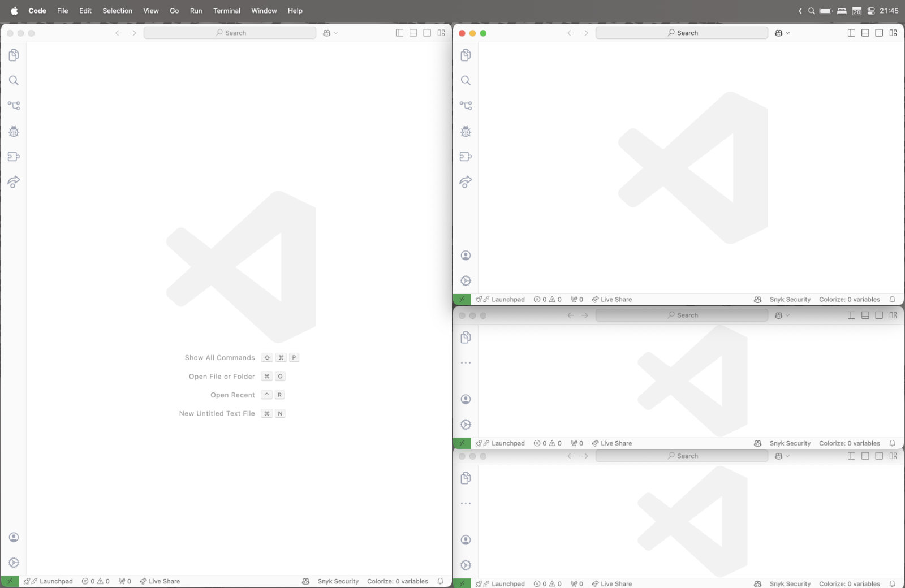This screenshot has width=905, height=588.
Task: Toggle secondary side bar in the bottom-right window
Action: tap(879, 456)
